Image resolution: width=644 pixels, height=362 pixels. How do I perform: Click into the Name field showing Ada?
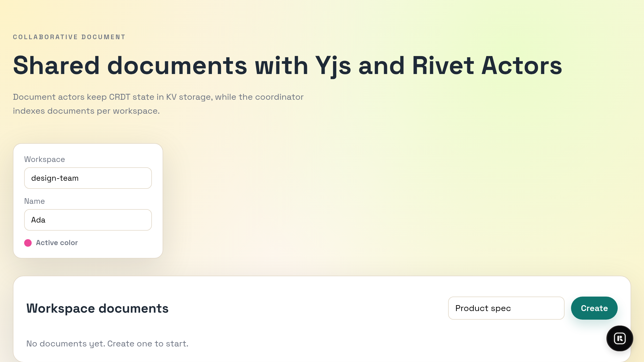tap(88, 220)
